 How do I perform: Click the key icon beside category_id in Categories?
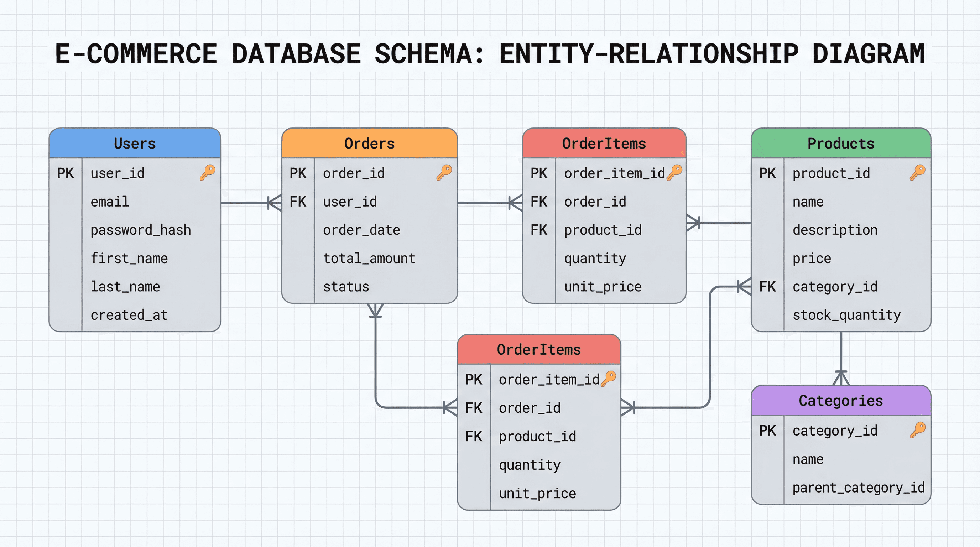pyautogui.click(x=917, y=430)
